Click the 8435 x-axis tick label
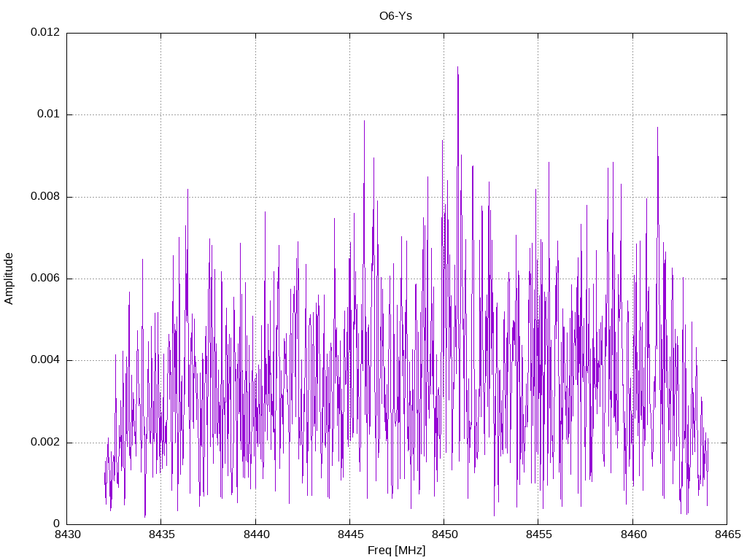 162,534
